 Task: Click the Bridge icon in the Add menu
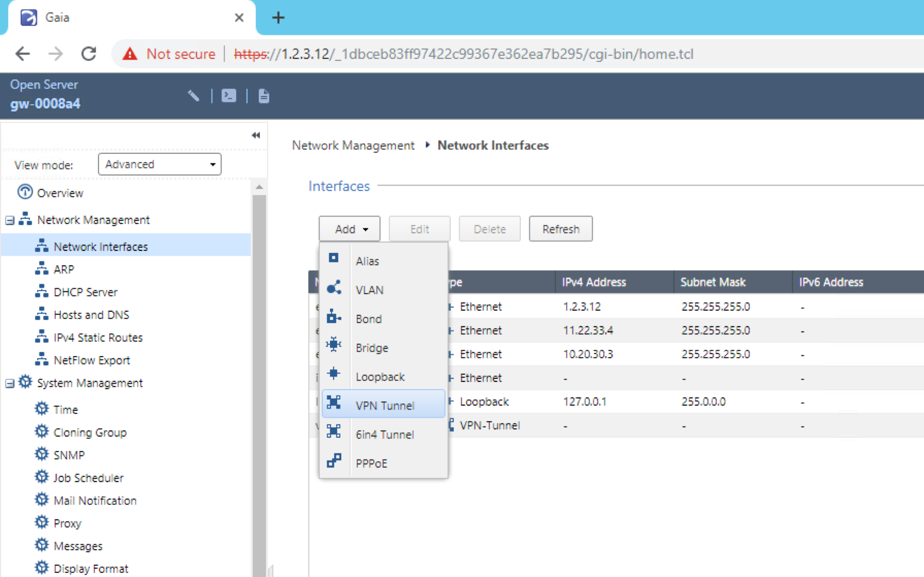pyautogui.click(x=334, y=345)
